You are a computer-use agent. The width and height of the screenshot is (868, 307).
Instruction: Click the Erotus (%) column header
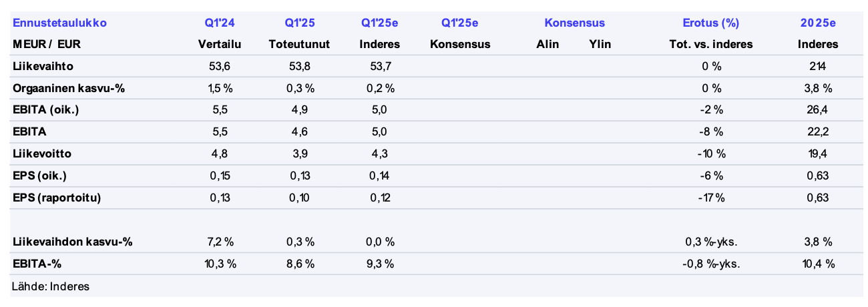710,23
